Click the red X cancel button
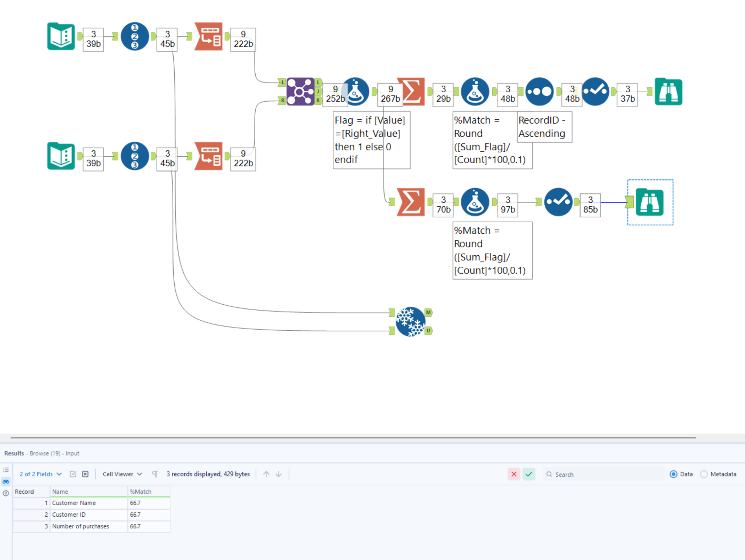 [x=513, y=474]
